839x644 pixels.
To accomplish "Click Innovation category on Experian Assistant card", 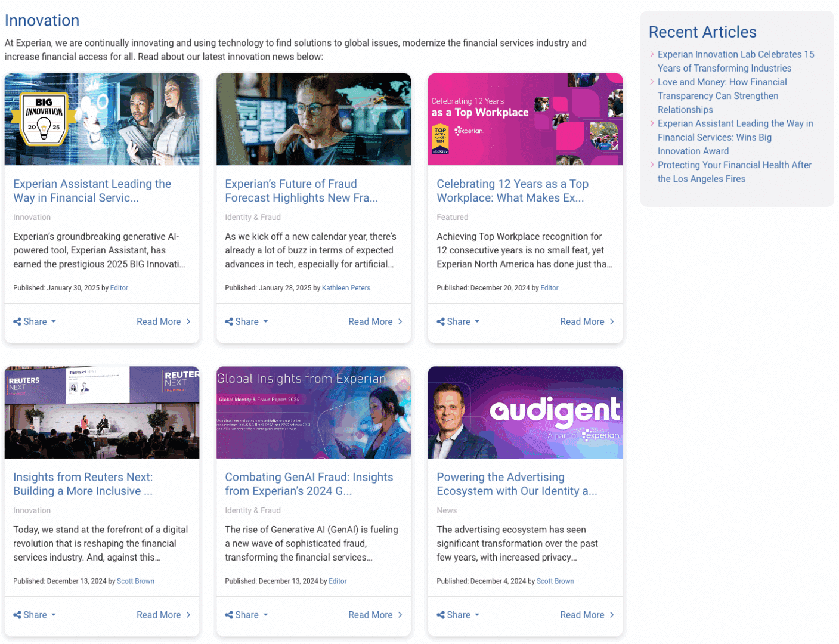I will pos(32,218).
